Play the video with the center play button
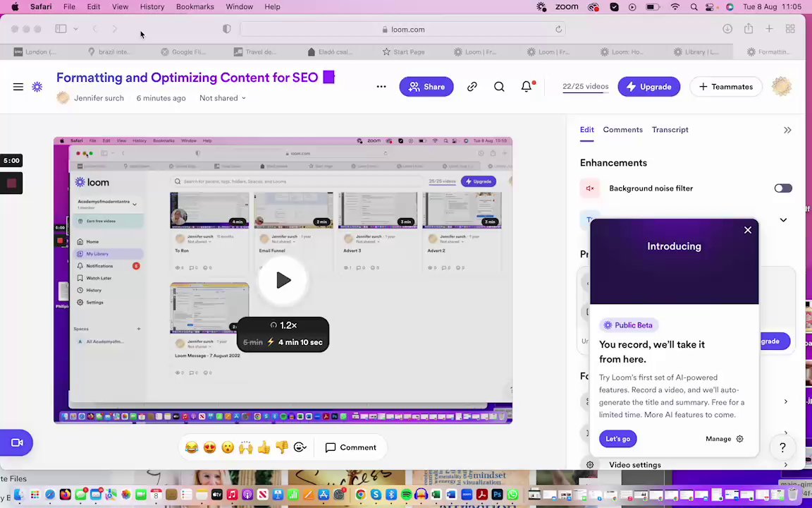This screenshot has width=812, height=508. pos(283,280)
